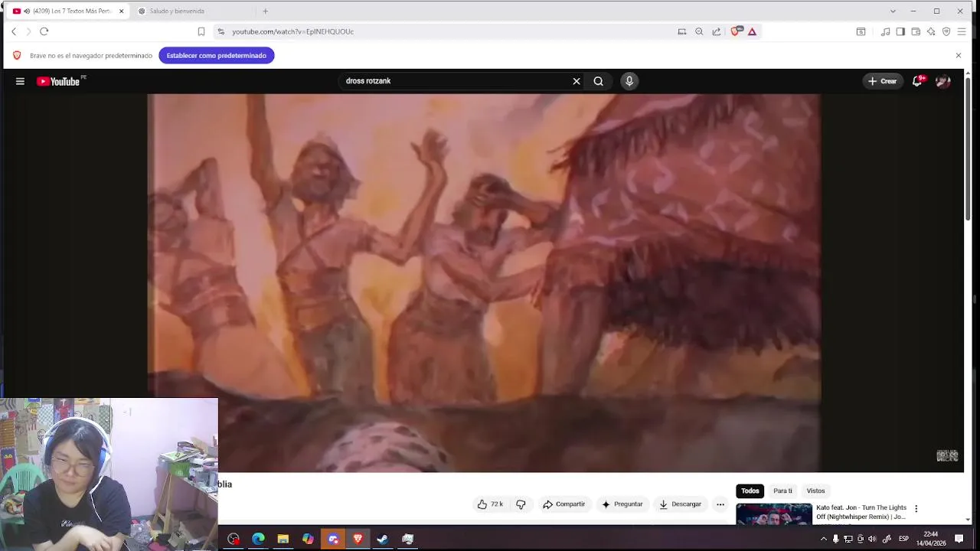Open Brave Rewards triangle icon
Viewport: 980px width, 551px height.
[753, 31]
